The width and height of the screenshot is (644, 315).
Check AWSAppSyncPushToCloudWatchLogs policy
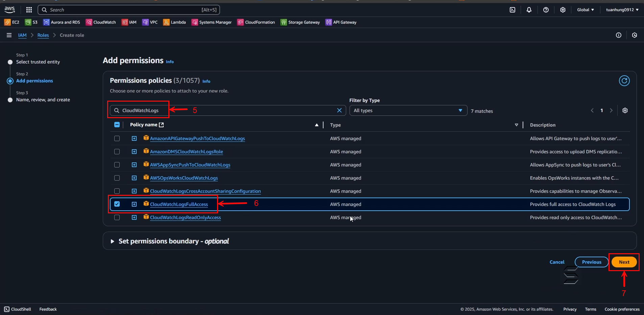117,165
